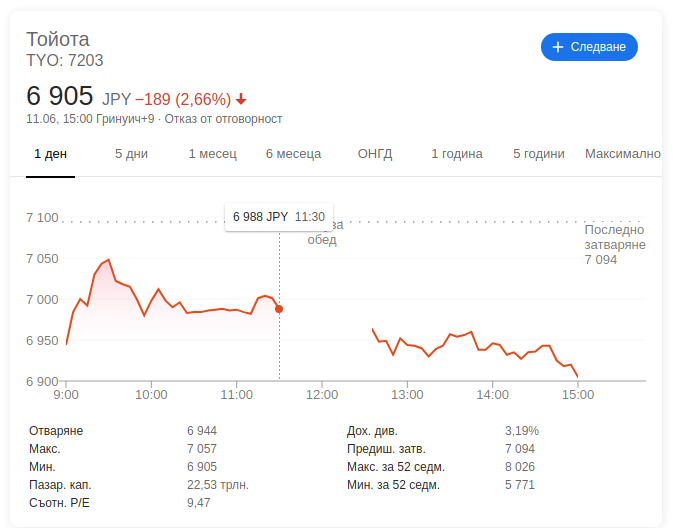Click the Тойота company title
The image size is (673, 528).
(58, 39)
